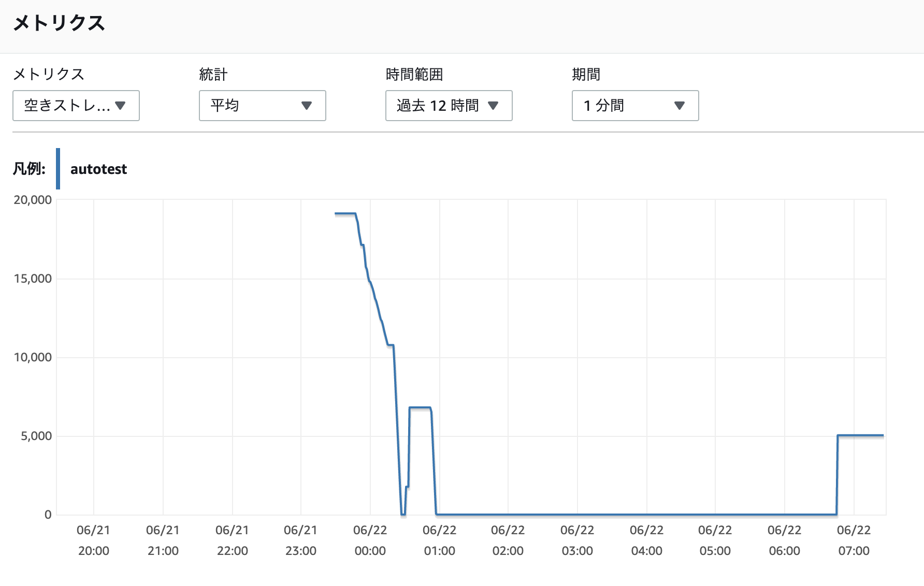
Task: Click the 10,000 y-axis label
Action: click(33, 357)
